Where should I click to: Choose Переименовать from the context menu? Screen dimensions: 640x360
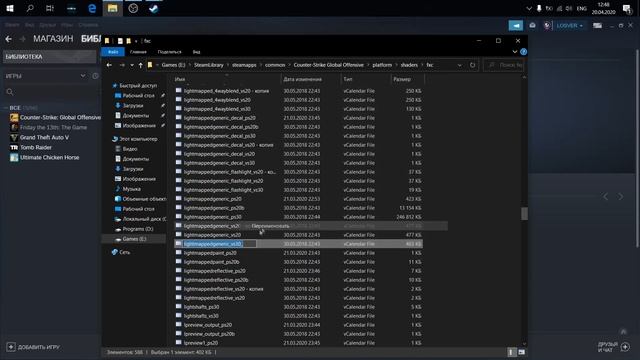(x=270, y=226)
